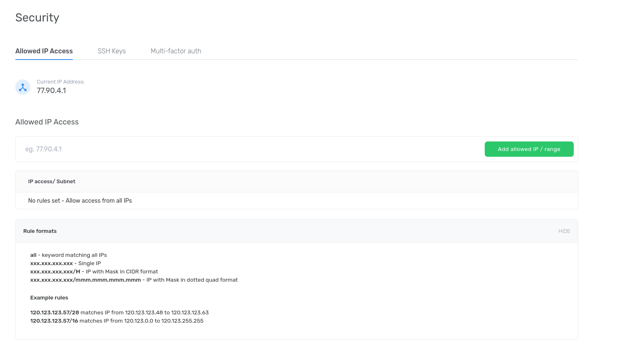Viewport: 623px width, 364px height.
Task: Open the Multi-factor auth tab
Action: tap(176, 51)
